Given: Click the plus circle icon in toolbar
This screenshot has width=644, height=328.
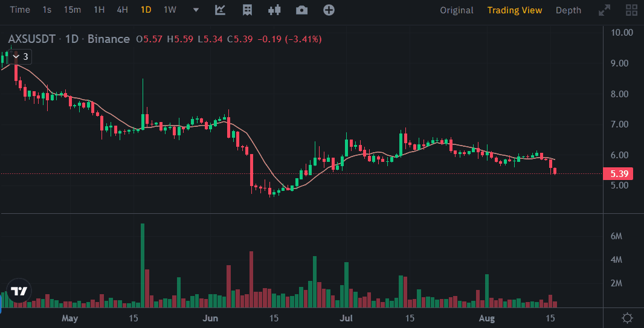Looking at the screenshot, I should [x=329, y=10].
